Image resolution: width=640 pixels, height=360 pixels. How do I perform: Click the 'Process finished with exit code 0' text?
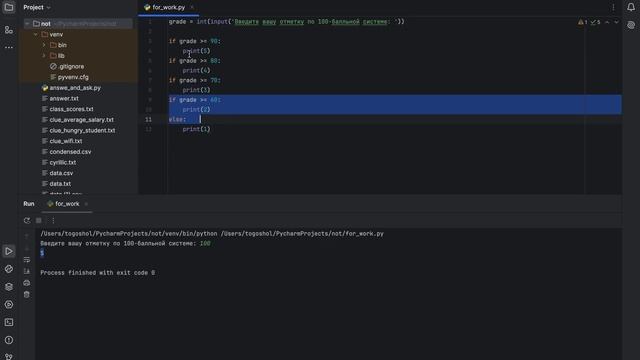98,273
